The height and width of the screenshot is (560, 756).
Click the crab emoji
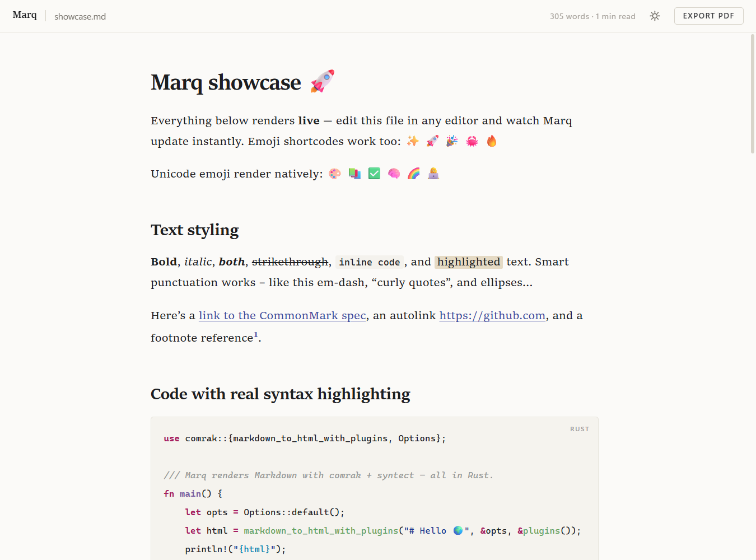[472, 141]
